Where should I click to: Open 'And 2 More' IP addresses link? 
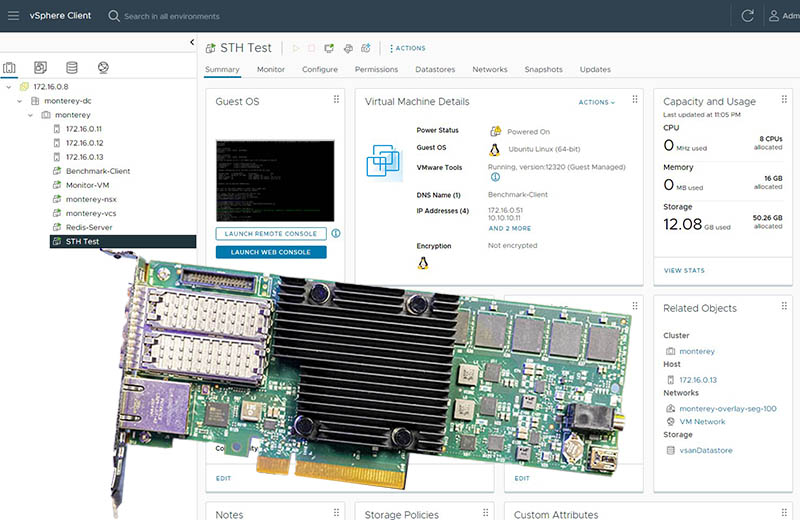click(509, 228)
